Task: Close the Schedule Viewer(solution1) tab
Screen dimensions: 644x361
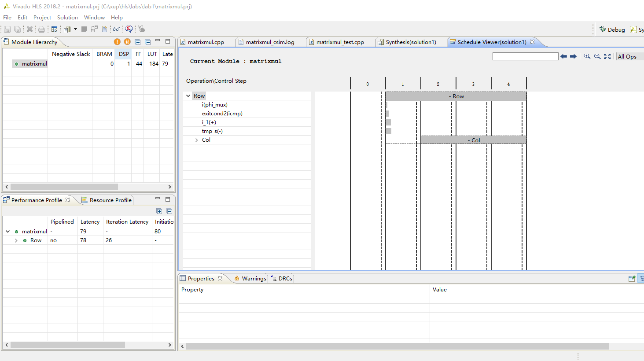Action: 532,42
